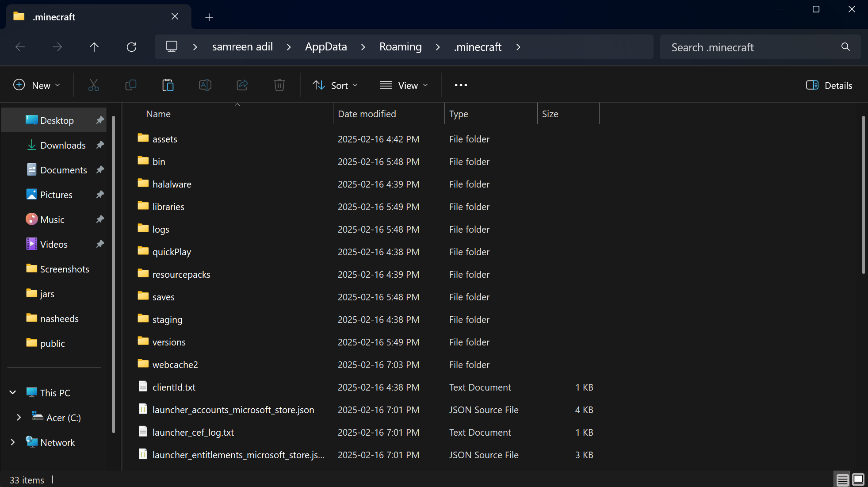This screenshot has width=868, height=487.
Task: Expand the Acer (C:) drive node
Action: [x=19, y=417]
